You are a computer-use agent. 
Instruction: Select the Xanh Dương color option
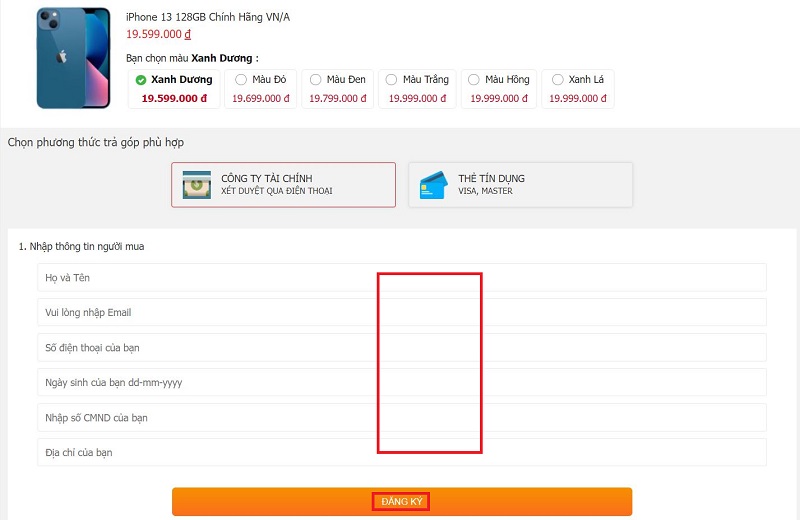coord(174,89)
